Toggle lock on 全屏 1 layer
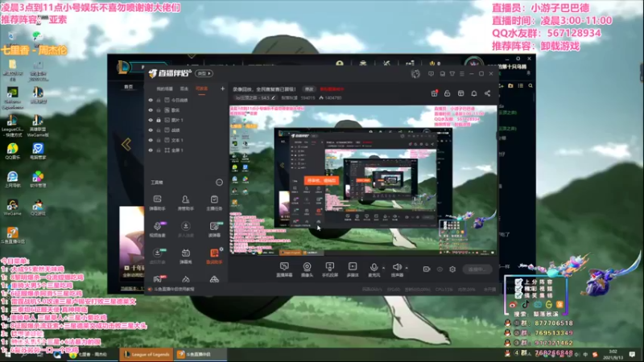This screenshot has height=362, width=644. click(x=159, y=150)
